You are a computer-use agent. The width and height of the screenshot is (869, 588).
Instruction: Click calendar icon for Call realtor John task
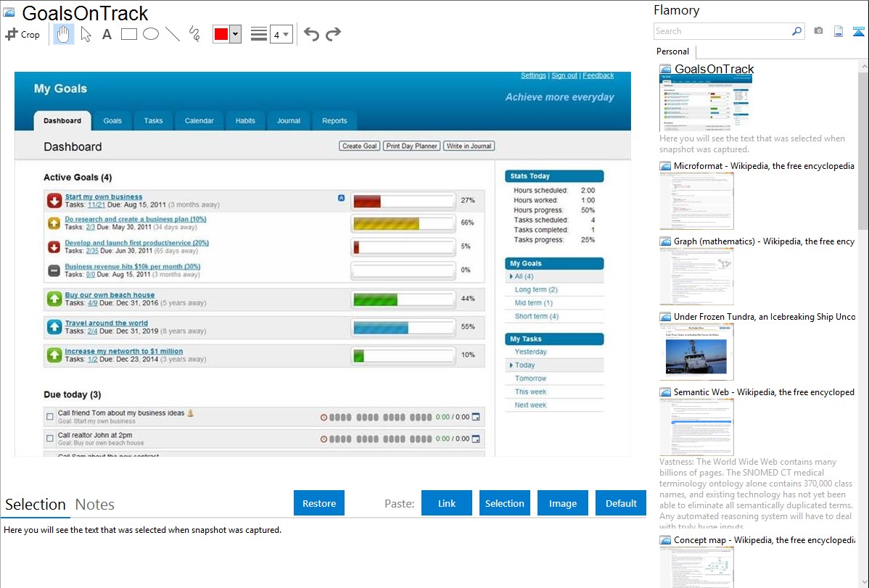[476, 439]
